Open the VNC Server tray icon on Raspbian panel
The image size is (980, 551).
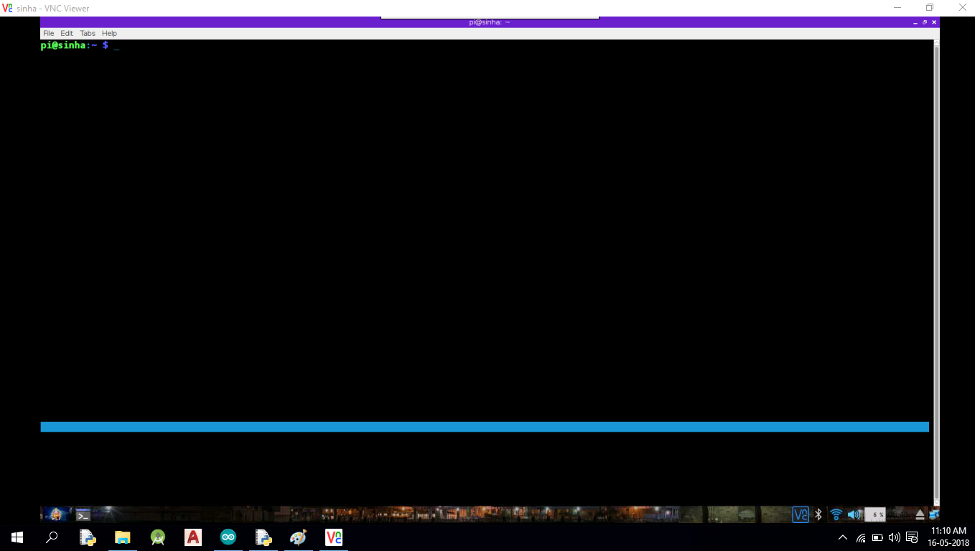801,514
